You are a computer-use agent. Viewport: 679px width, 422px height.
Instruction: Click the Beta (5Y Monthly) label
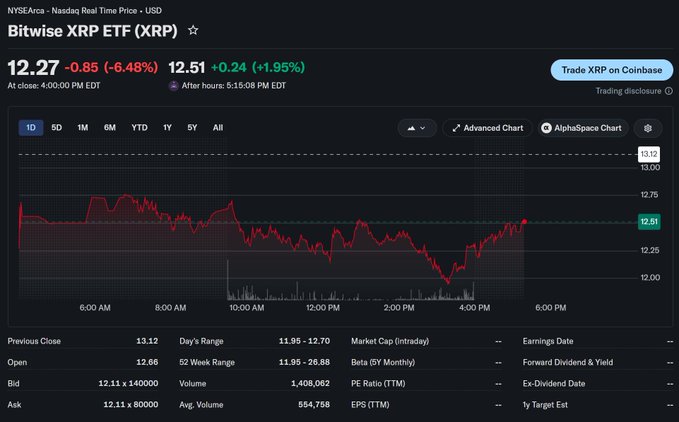pos(383,362)
